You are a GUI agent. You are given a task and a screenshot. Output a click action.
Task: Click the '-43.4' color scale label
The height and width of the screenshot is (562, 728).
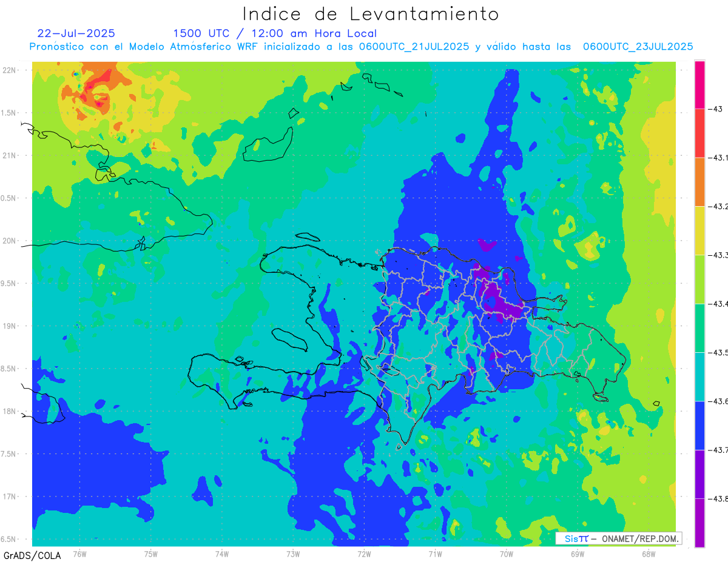(x=719, y=304)
